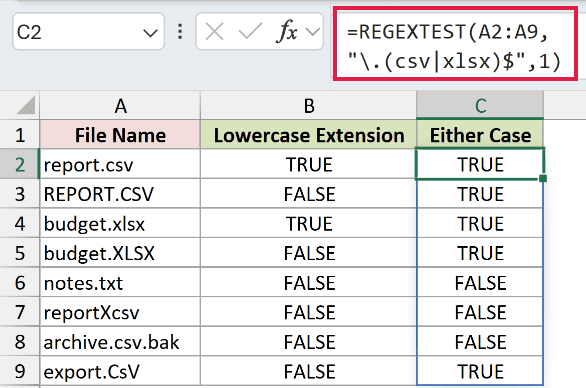Click column C value for export.CsV row
The width and height of the screenshot is (586, 388).
click(x=480, y=371)
